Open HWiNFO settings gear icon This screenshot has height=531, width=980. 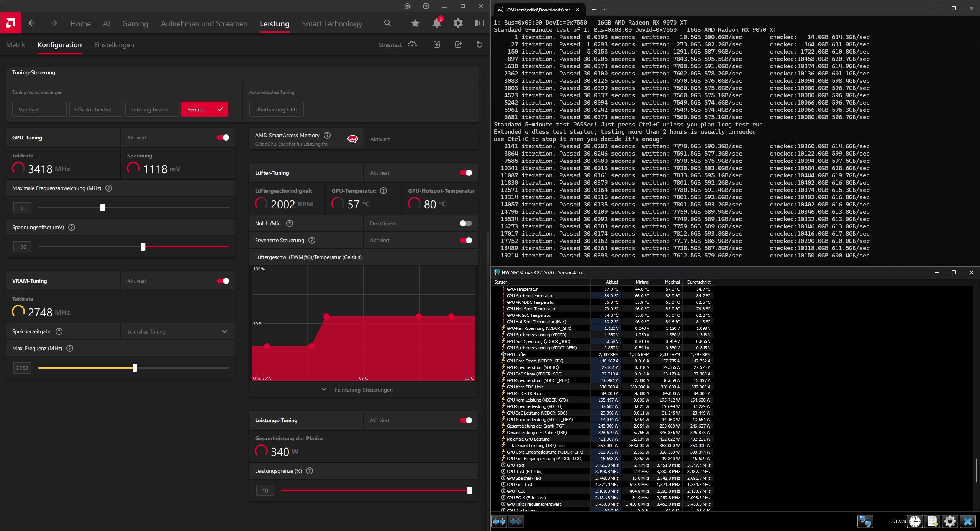[950, 521]
